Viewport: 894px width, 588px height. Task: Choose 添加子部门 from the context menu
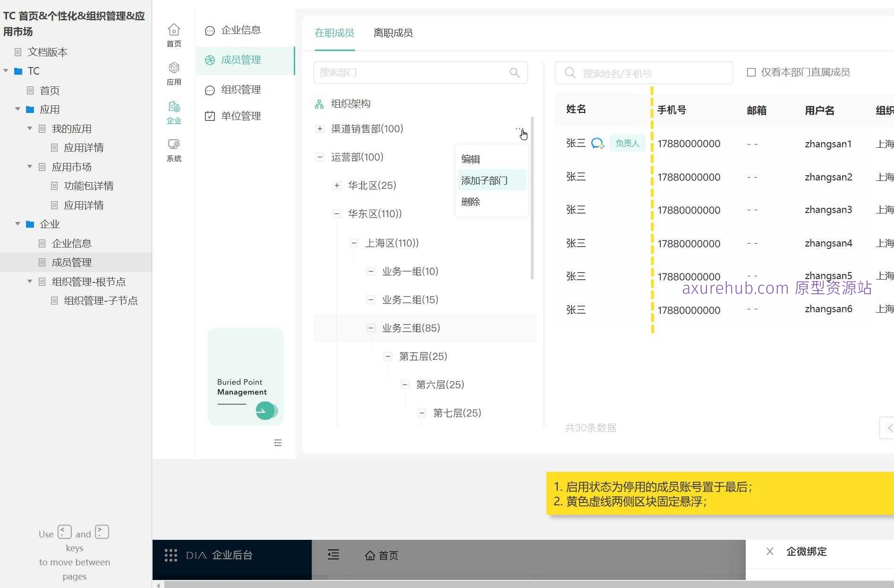pos(484,180)
